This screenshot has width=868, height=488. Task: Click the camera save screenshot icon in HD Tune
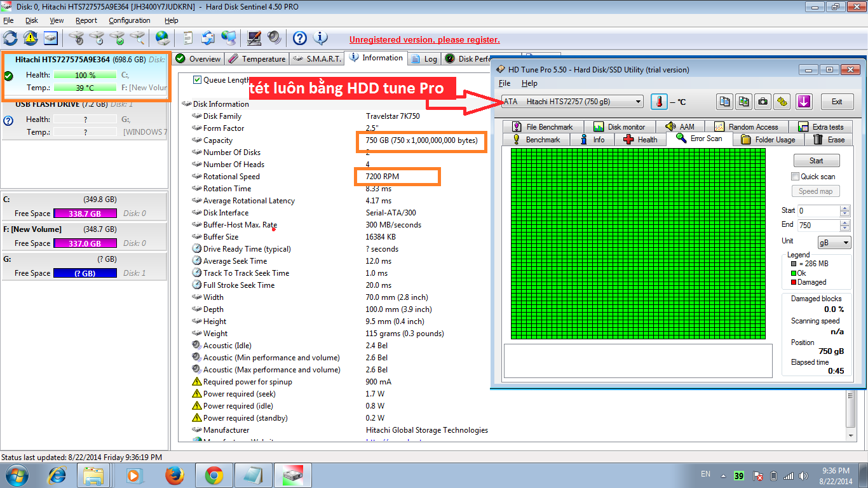pyautogui.click(x=763, y=102)
